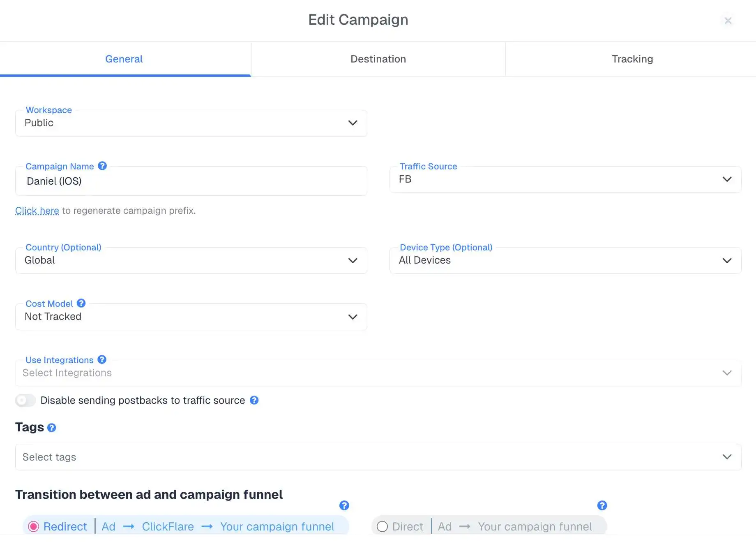Click the Transition between ad and campaign funnel heading

tap(149, 494)
